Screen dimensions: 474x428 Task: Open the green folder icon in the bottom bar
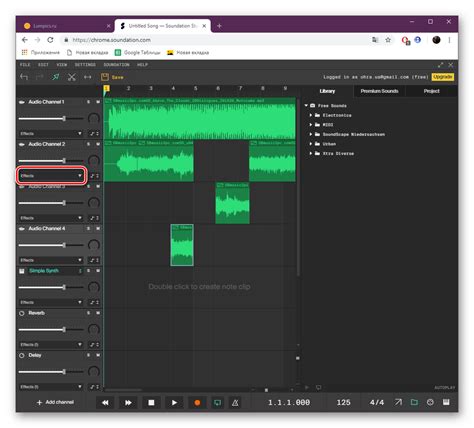coord(414,402)
